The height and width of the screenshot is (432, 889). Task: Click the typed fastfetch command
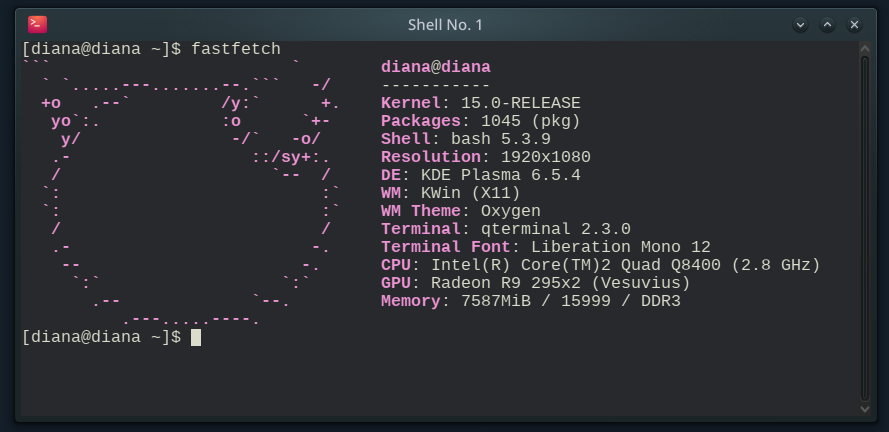pyautogui.click(x=235, y=49)
